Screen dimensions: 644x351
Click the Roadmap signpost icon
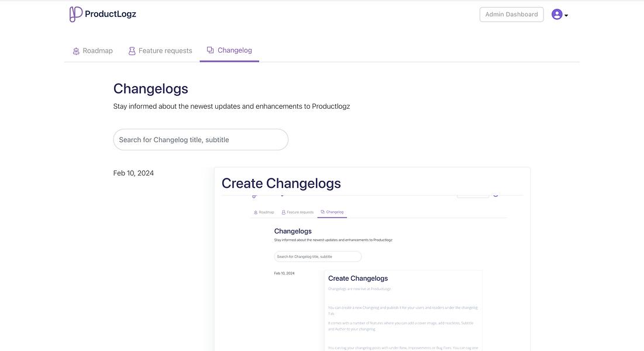click(x=76, y=51)
